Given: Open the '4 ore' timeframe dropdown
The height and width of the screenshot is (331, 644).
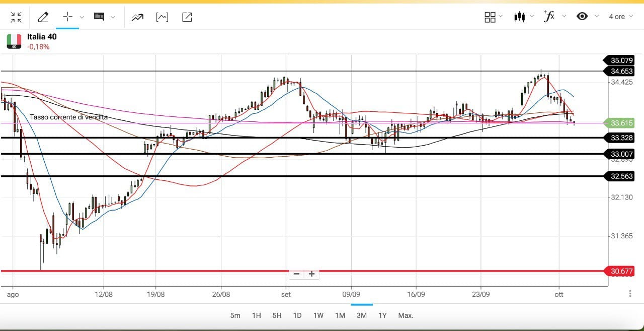Looking at the screenshot, I should point(621,17).
